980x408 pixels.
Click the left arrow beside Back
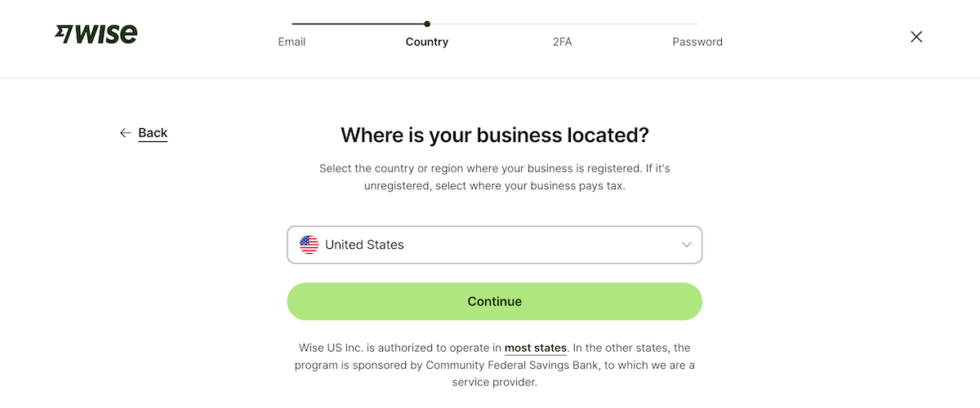(125, 133)
